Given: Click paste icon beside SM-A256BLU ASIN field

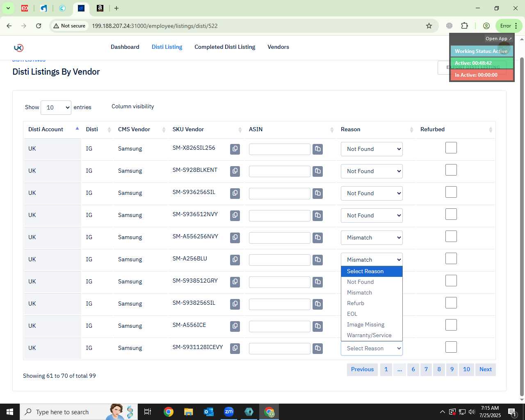Looking at the screenshot, I should [x=318, y=260].
